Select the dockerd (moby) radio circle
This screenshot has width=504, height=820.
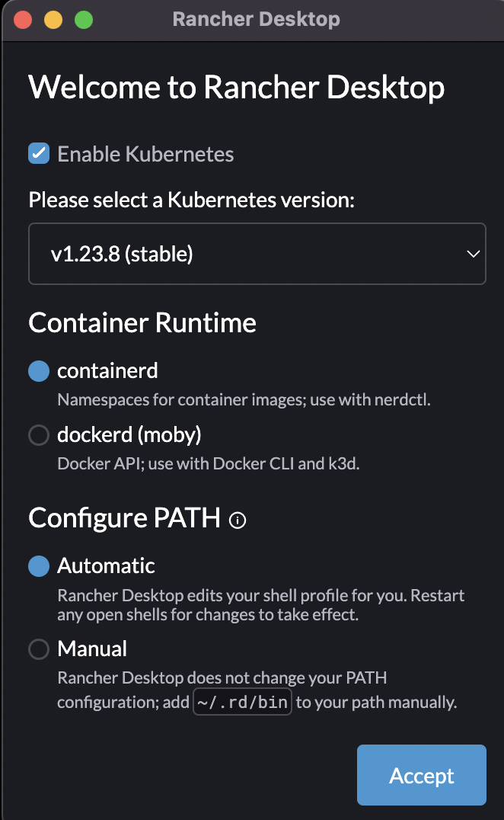click(x=39, y=435)
